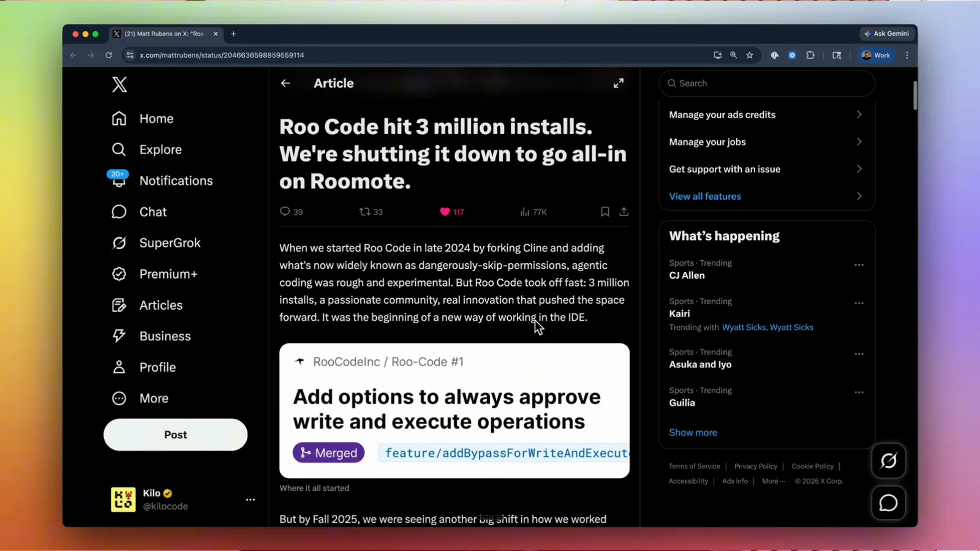Expand article with the fullscreen arrows icon
This screenshot has height=551, width=980.
tap(619, 83)
